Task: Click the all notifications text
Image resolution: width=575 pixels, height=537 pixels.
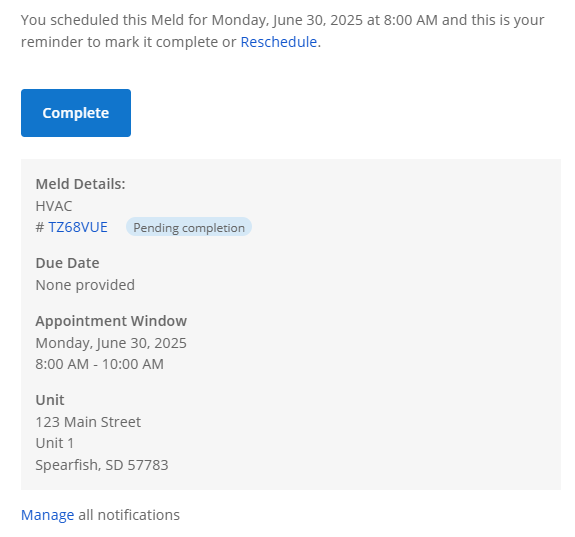Action: pyautogui.click(x=129, y=515)
